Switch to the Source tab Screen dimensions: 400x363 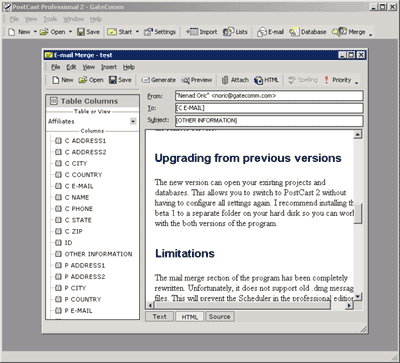(x=220, y=317)
